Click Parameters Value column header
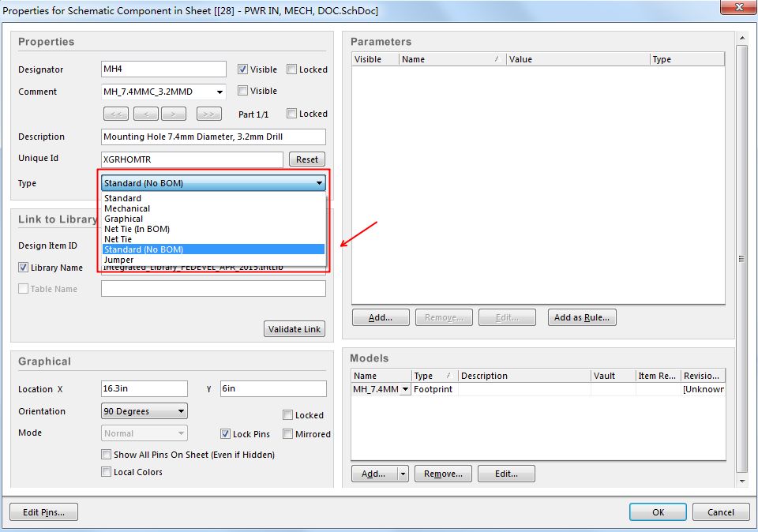Viewport: 758px width, 532px height. tap(578, 59)
